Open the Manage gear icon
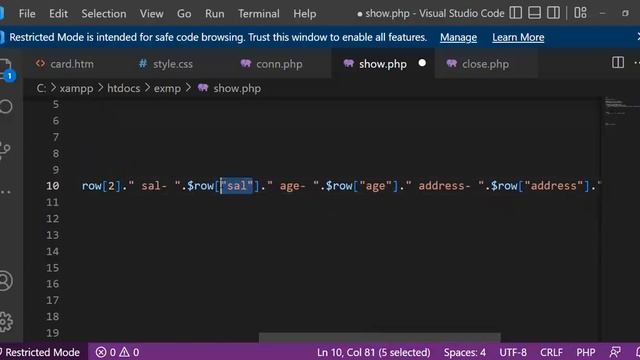 tap(6, 322)
